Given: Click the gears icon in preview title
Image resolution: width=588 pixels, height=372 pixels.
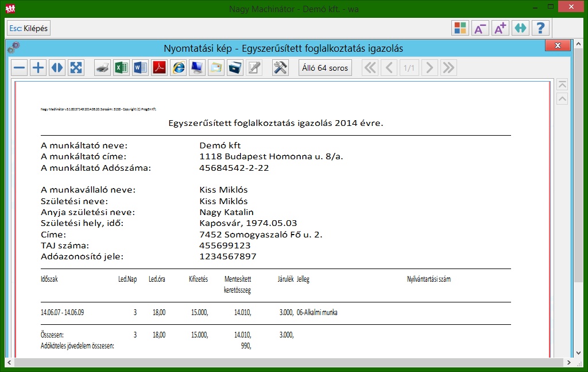Looking at the screenshot, I should click(14, 48).
